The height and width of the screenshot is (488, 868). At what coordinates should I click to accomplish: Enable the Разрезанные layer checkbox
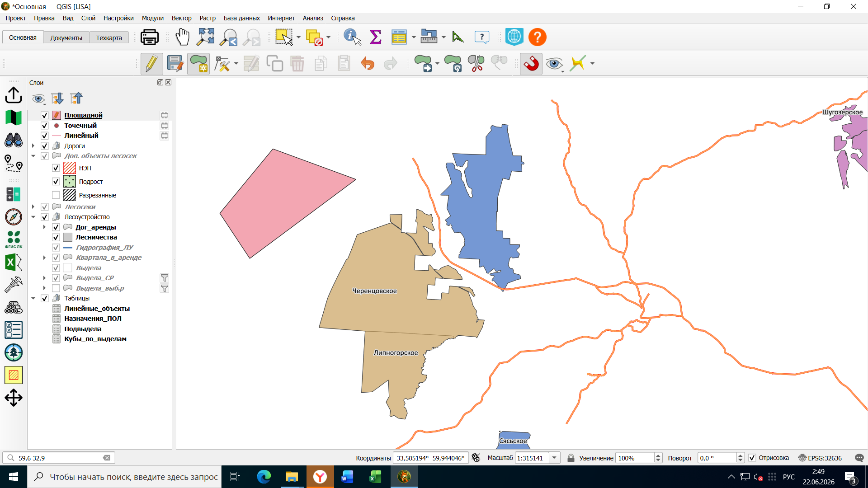point(56,195)
